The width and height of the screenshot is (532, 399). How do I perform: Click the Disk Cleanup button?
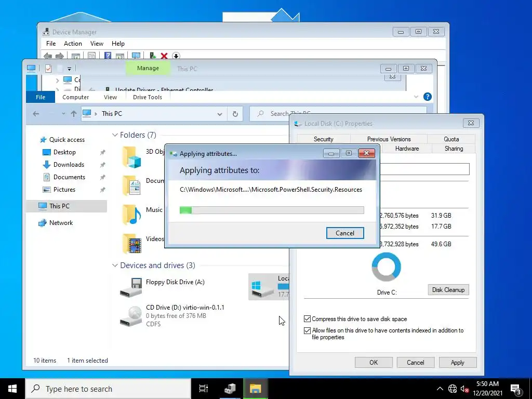tap(448, 290)
